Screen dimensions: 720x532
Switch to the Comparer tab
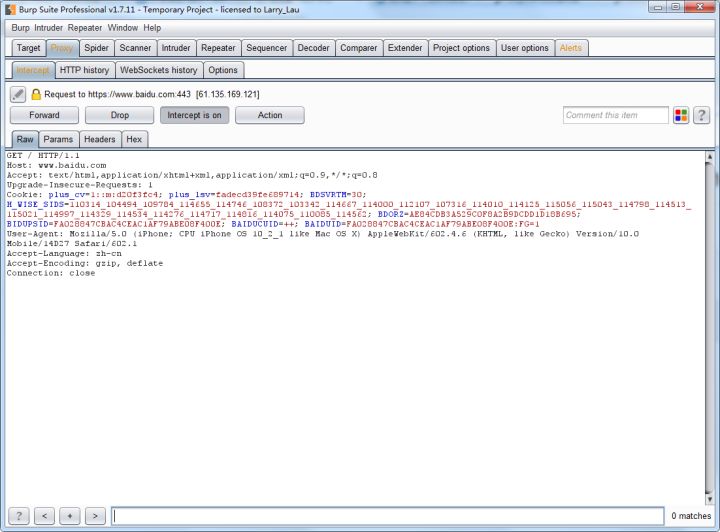[x=359, y=48]
